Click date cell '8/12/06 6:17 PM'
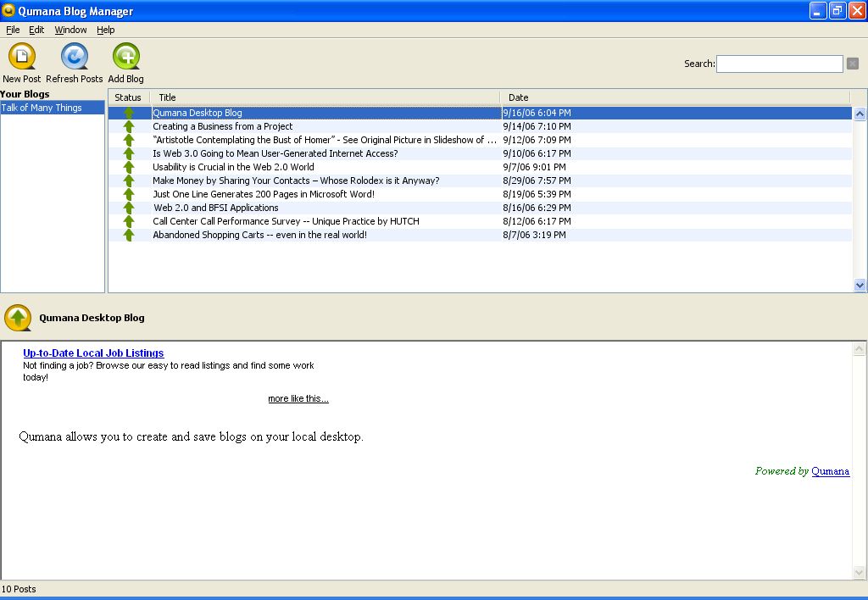This screenshot has width=868, height=600. [537, 221]
